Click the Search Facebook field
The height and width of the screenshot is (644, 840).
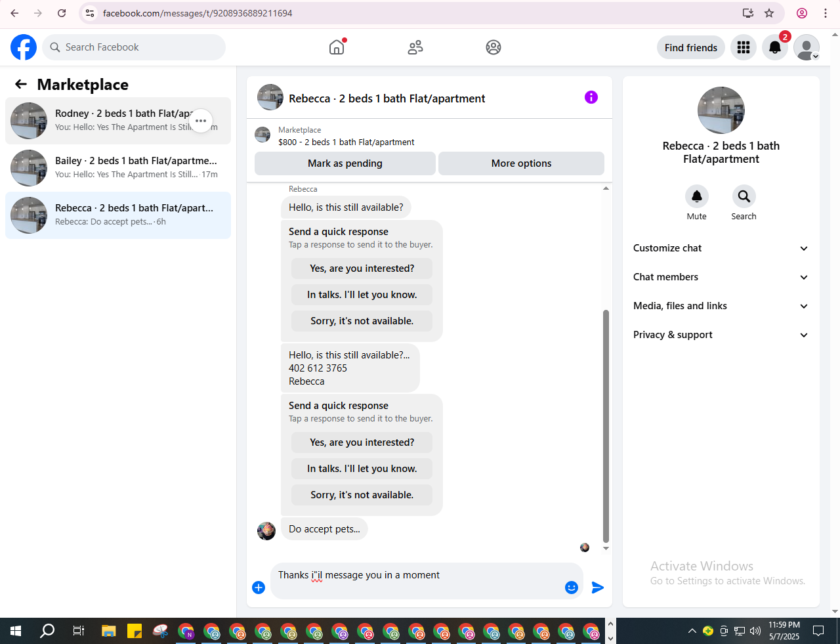tap(134, 47)
